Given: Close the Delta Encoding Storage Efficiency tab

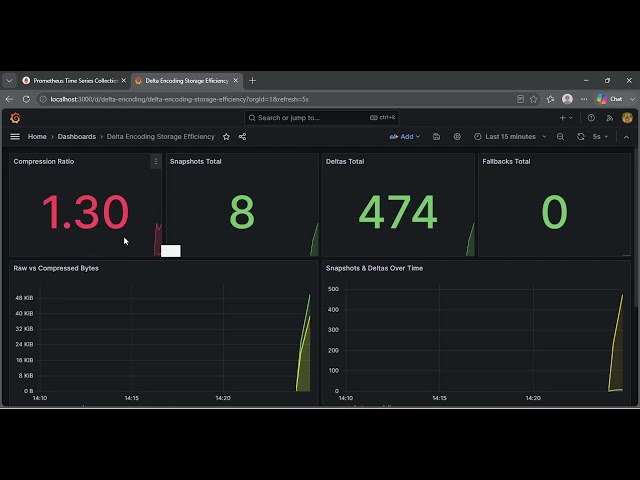Looking at the screenshot, I should [x=236, y=81].
